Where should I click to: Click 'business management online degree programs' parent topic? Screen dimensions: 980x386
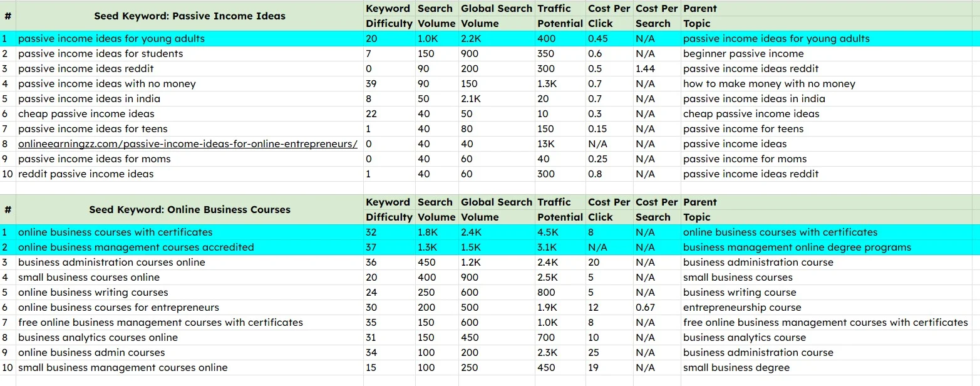[x=797, y=248]
